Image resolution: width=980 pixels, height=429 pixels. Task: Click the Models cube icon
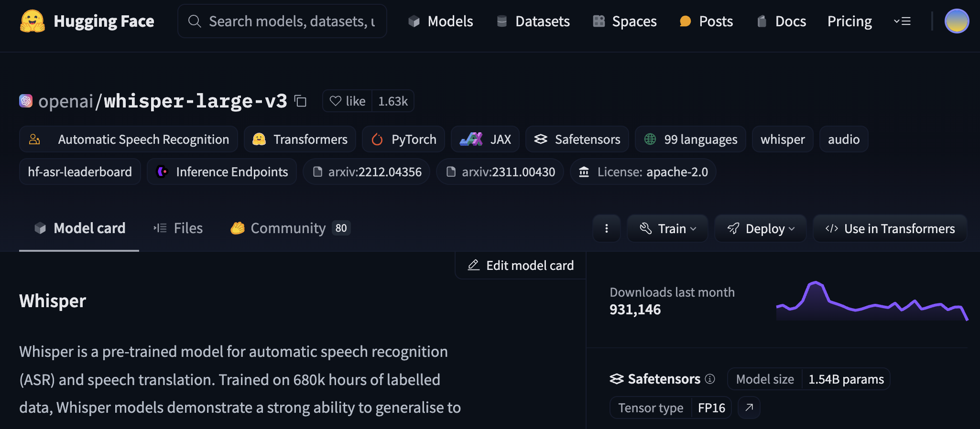pos(414,21)
